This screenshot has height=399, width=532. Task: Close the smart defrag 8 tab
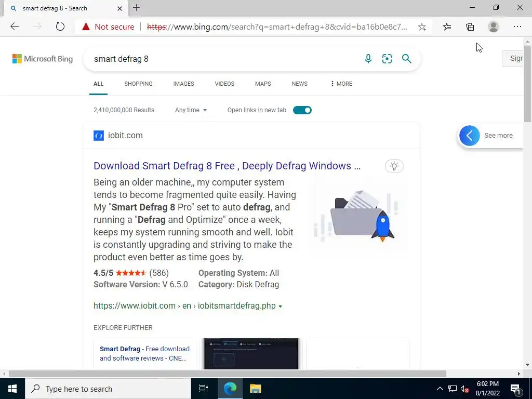click(x=119, y=8)
